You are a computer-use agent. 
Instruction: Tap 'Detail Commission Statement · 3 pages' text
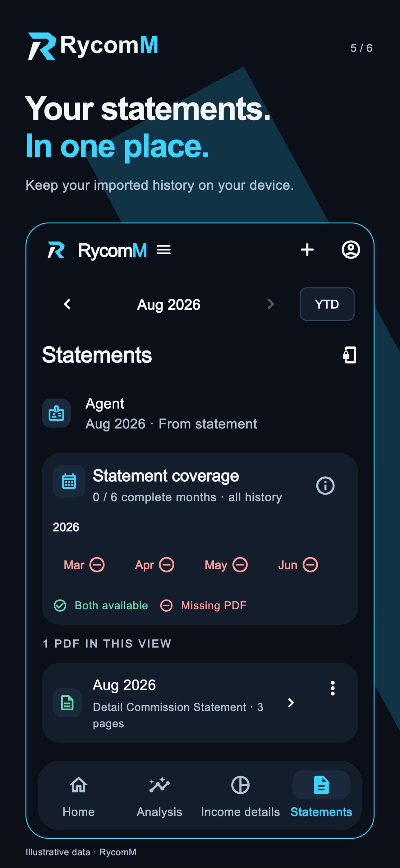click(178, 715)
